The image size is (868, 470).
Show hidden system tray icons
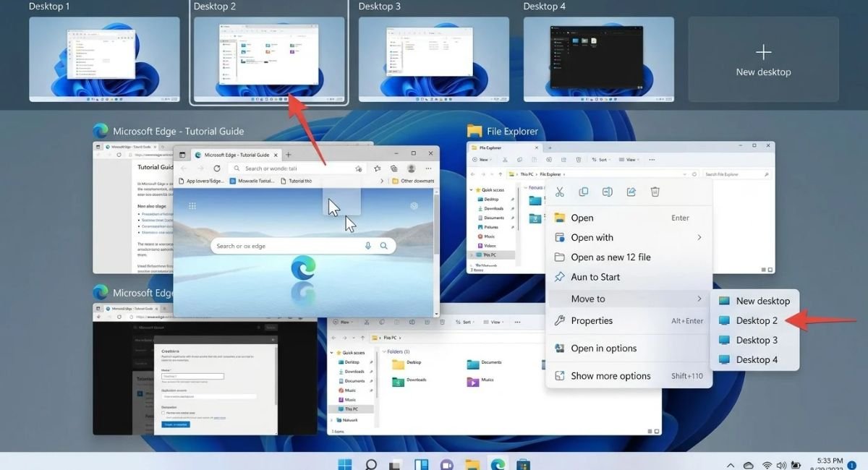(730, 465)
